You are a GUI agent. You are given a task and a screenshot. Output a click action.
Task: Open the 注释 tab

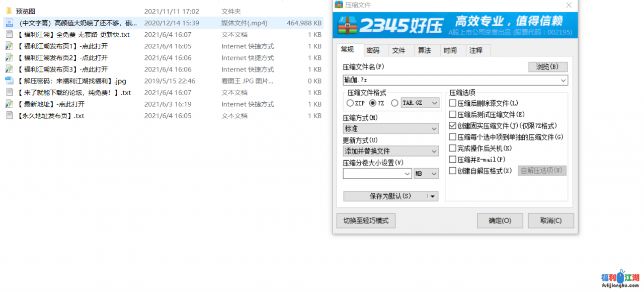click(475, 50)
